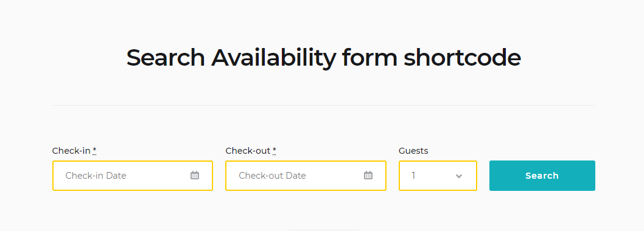Click the teal Search button
The width and height of the screenshot is (644, 231).
point(542,176)
